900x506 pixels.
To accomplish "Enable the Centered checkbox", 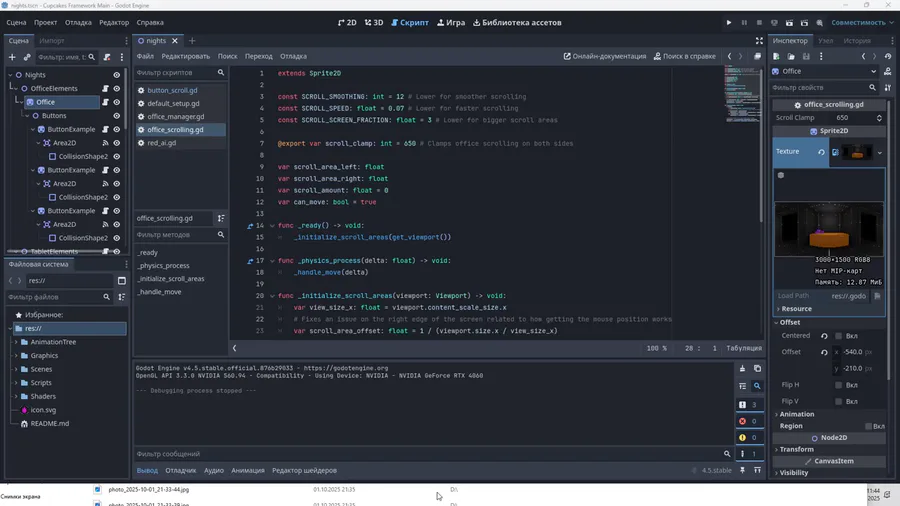I will pyautogui.click(x=839, y=336).
